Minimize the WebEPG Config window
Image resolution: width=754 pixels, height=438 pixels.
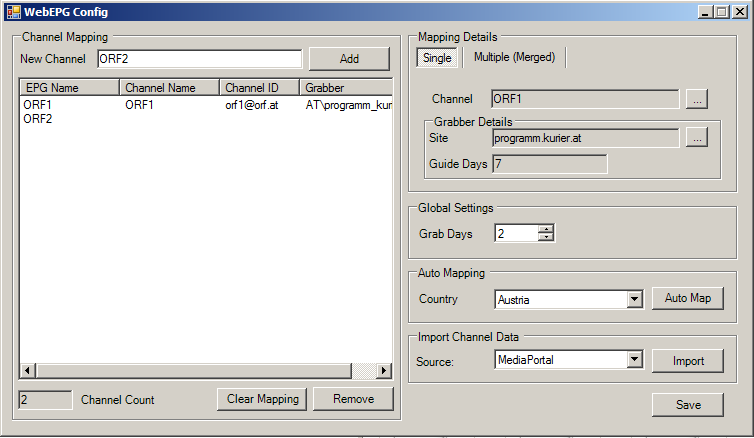[x=705, y=12]
